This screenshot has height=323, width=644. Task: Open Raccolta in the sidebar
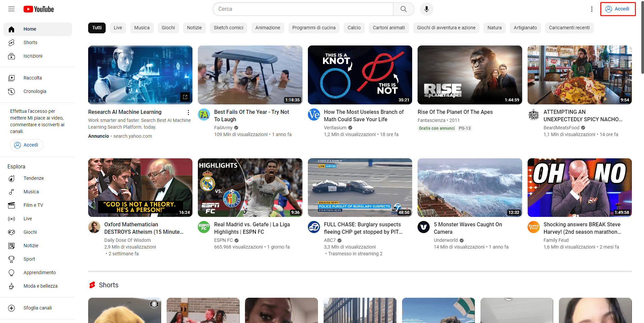38,78
